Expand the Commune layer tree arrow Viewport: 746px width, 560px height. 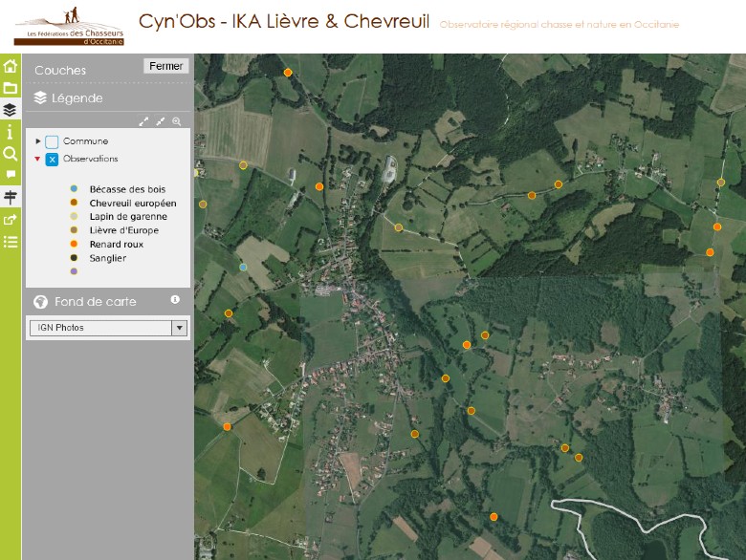(x=38, y=141)
